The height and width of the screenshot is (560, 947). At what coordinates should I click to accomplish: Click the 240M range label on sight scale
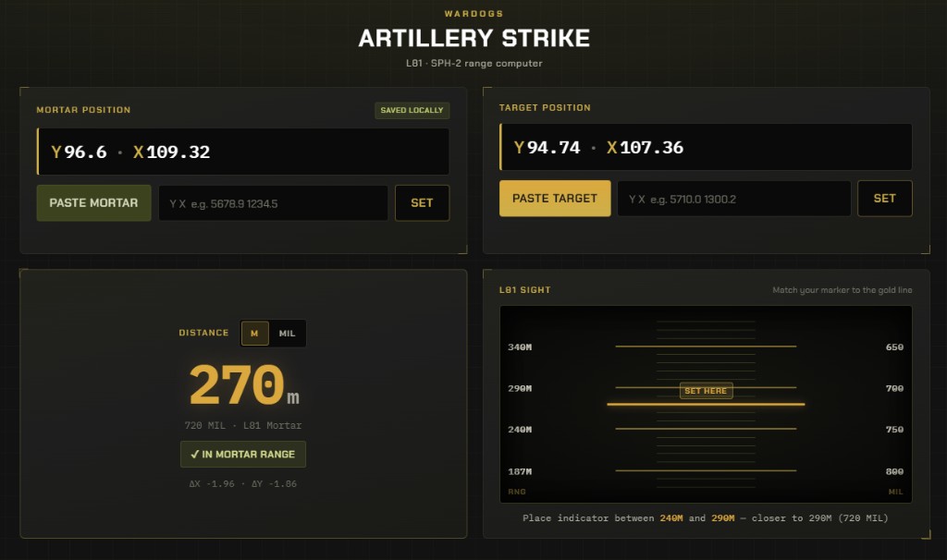pos(520,429)
